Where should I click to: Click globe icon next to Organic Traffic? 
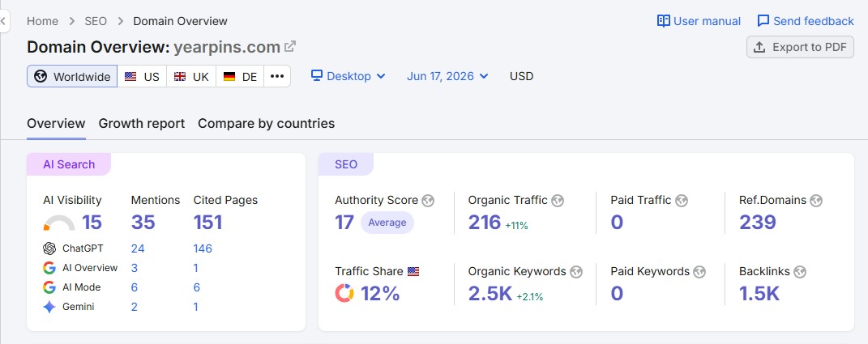click(x=558, y=201)
